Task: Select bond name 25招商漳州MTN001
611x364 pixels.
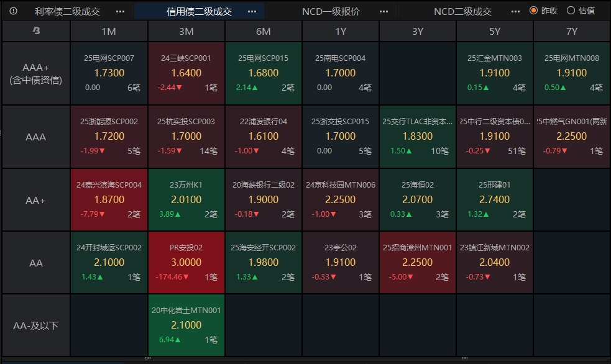Action: [417, 248]
